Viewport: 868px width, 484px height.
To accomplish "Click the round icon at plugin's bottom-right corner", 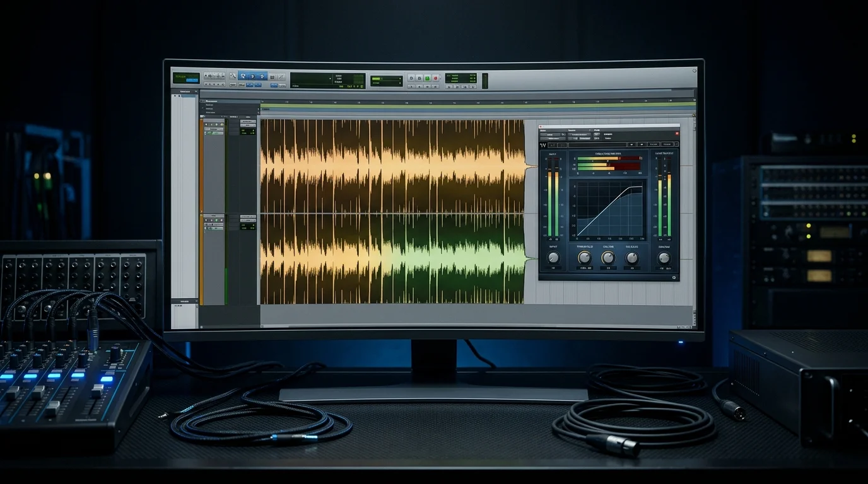I will coord(673,276).
